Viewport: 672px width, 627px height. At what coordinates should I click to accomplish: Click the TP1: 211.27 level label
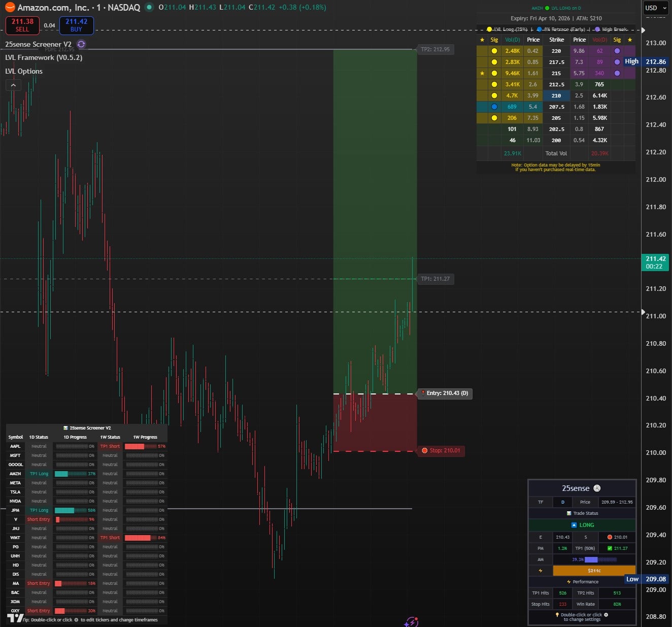(x=435, y=279)
